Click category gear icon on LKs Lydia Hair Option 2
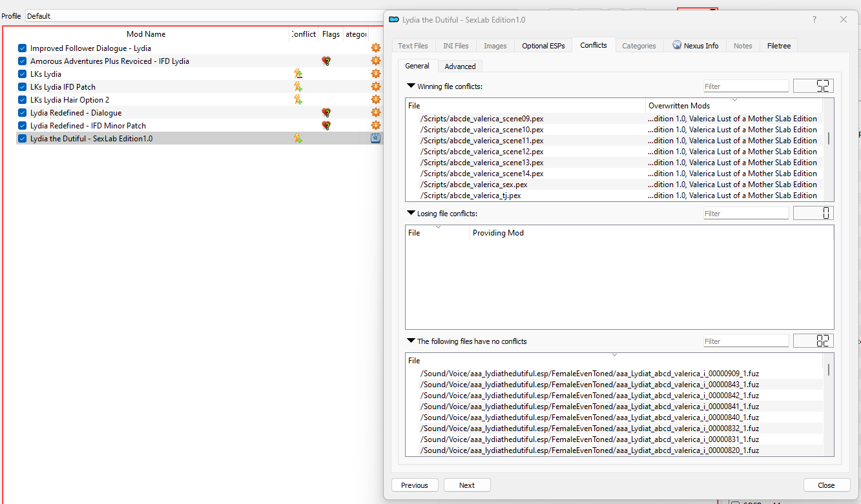 click(x=375, y=100)
